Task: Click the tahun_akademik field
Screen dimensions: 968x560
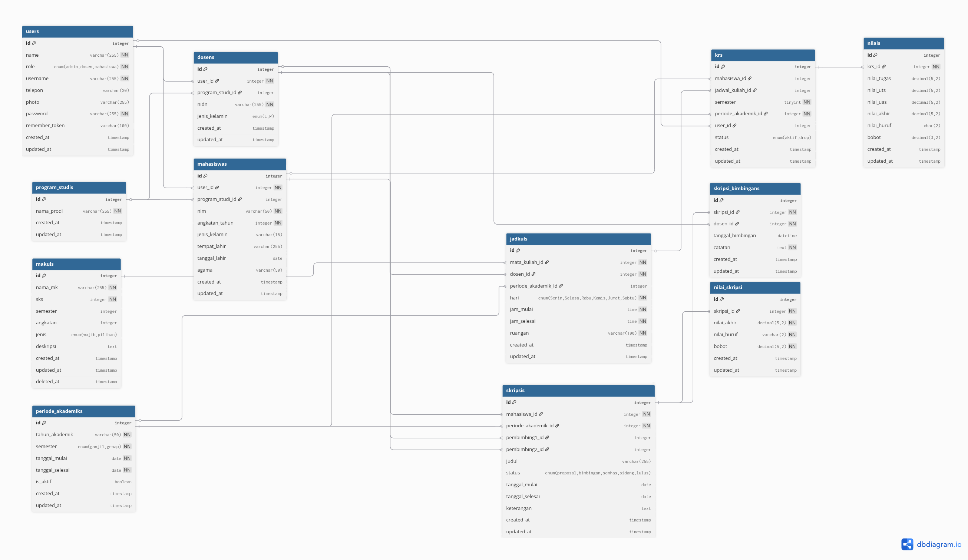Action: pyautogui.click(x=84, y=435)
